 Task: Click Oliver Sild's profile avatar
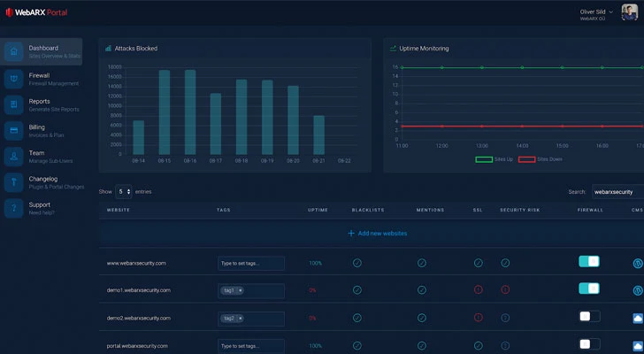629,12
